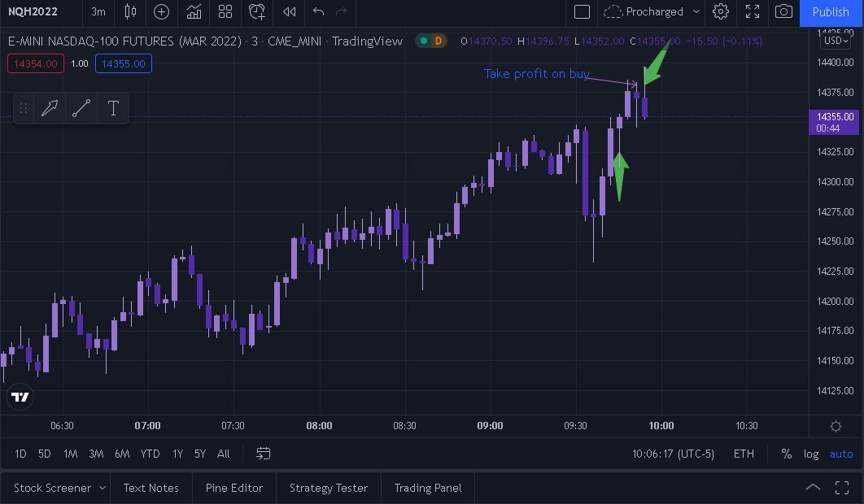Expand the Procharged layout dropdown
Viewport: 864px width, 504px height.
coord(696,11)
